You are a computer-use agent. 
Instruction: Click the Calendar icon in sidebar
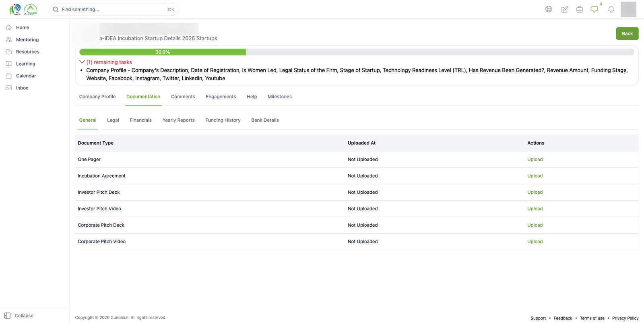pos(9,76)
